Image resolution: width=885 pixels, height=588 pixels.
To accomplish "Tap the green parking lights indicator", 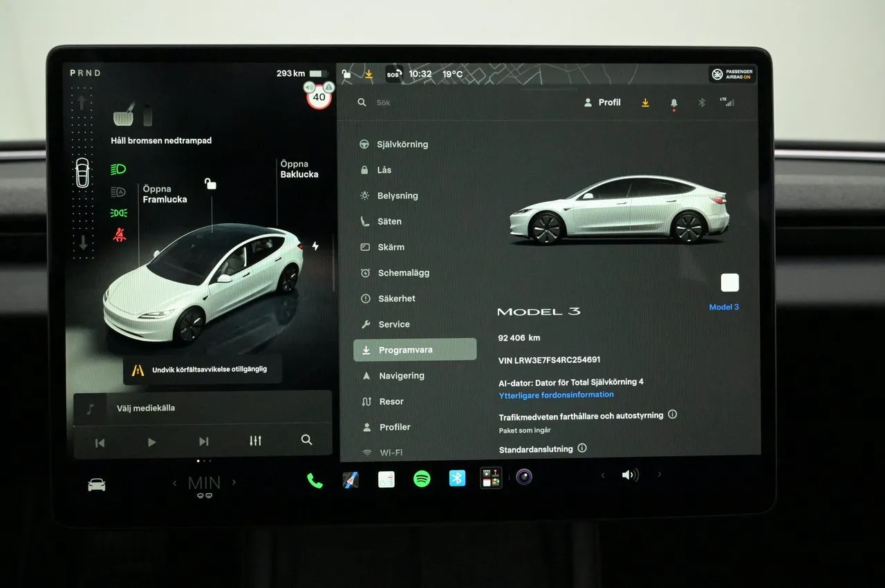I will coord(119,214).
